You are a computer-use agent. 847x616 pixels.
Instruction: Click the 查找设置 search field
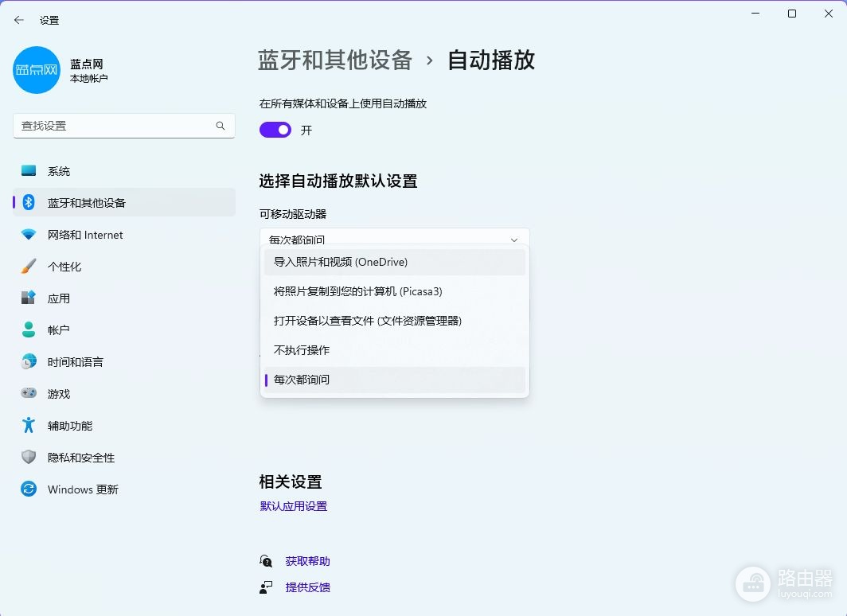click(124, 126)
